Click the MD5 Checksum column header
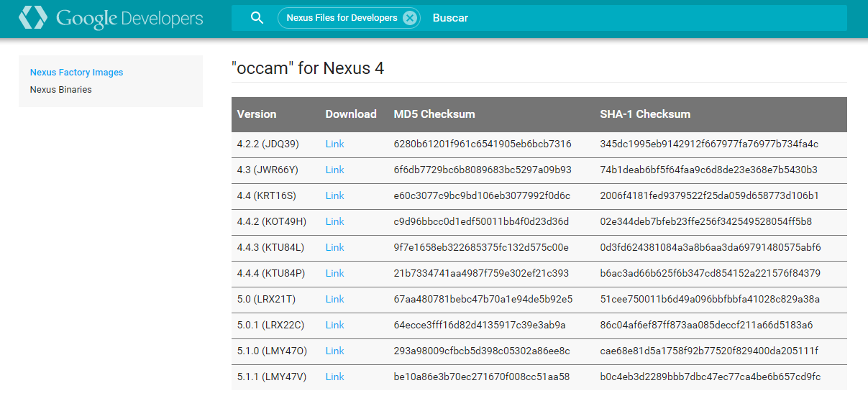 434,114
